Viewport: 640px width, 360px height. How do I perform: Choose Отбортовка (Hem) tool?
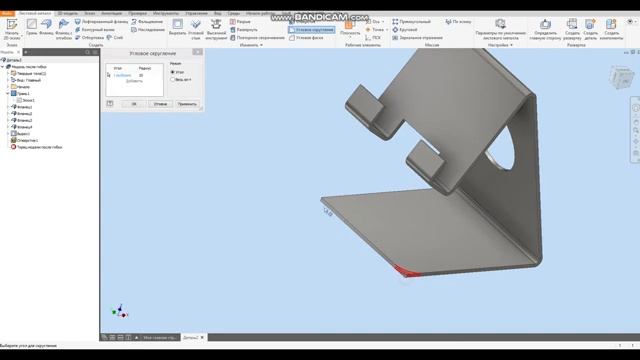click(x=89, y=38)
